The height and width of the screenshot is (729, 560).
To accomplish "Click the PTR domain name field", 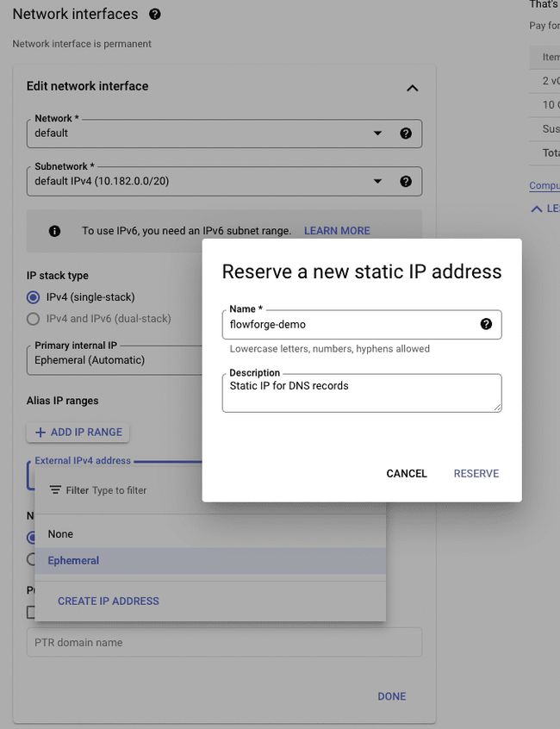I will (224, 643).
